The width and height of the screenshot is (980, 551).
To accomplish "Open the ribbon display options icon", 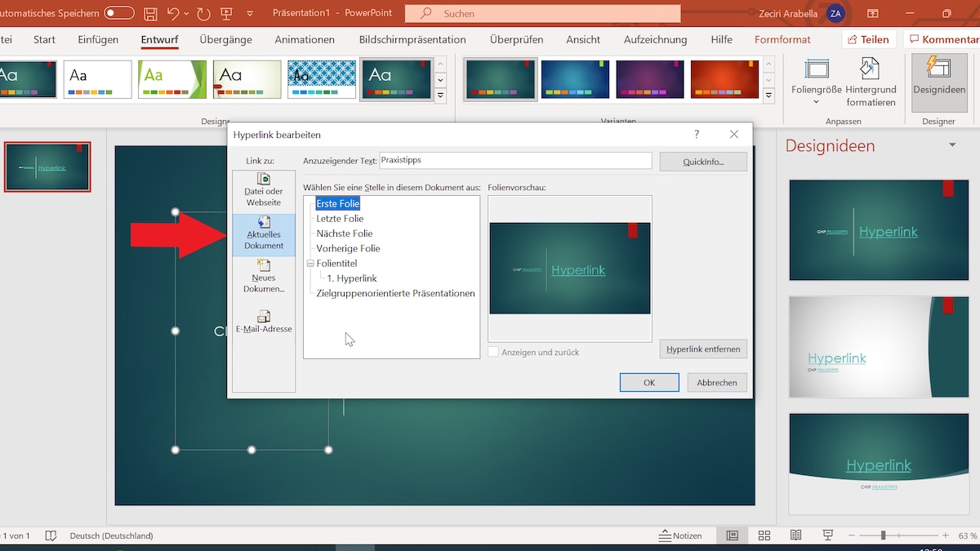I will [x=873, y=13].
